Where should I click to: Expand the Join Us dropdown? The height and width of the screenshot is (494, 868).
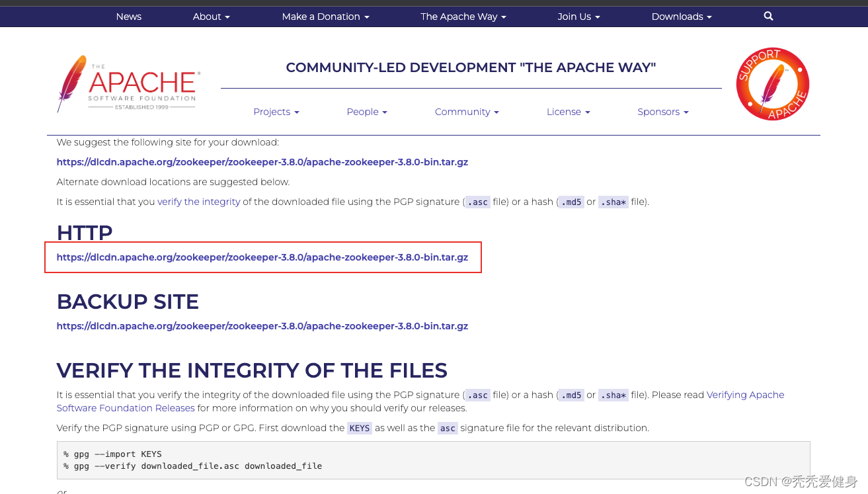coord(579,17)
